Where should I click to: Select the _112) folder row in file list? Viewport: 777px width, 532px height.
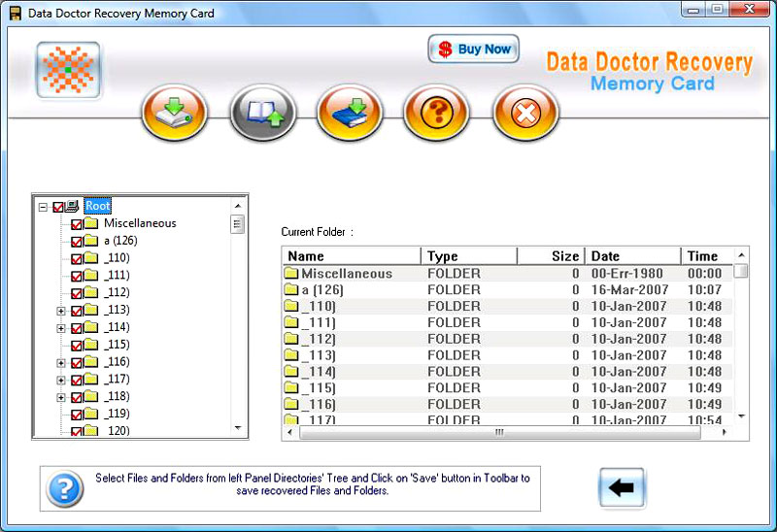tap(507, 339)
